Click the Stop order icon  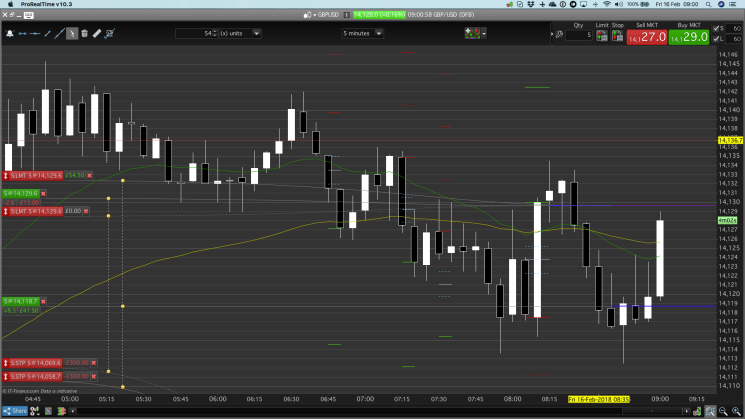[617, 37]
